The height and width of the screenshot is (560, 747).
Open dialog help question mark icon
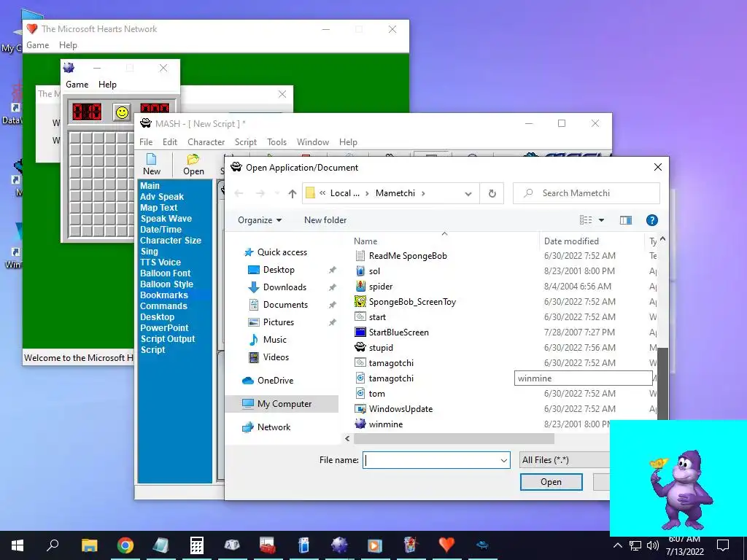(651, 220)
